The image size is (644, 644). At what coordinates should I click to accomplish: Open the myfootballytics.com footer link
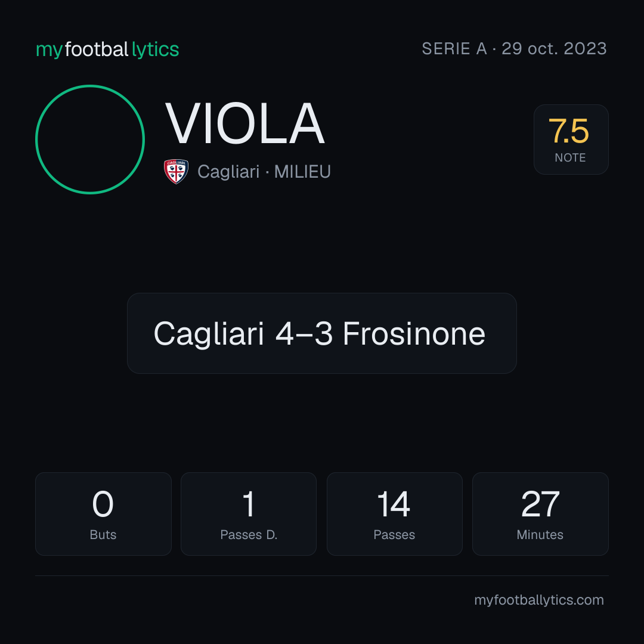click(539, 600)
